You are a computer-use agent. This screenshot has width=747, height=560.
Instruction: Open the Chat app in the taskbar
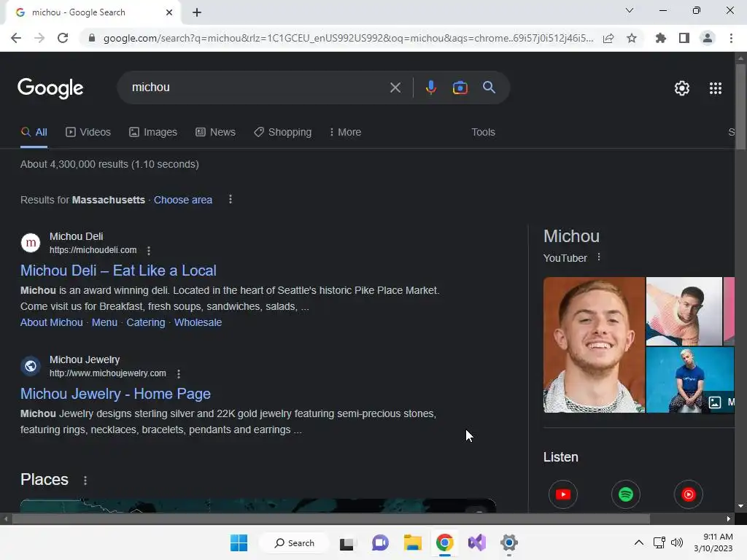(x=379, y=542)
